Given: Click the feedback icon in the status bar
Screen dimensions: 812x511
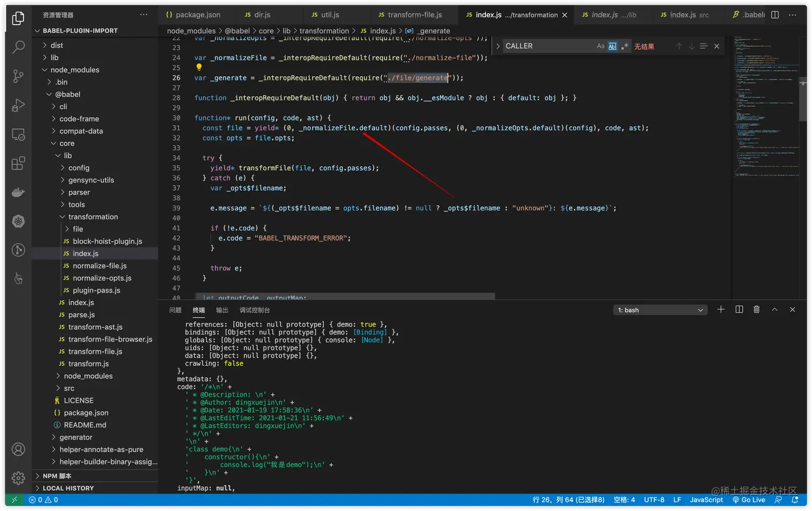Looking at the screenshot, I should [778, 500].
